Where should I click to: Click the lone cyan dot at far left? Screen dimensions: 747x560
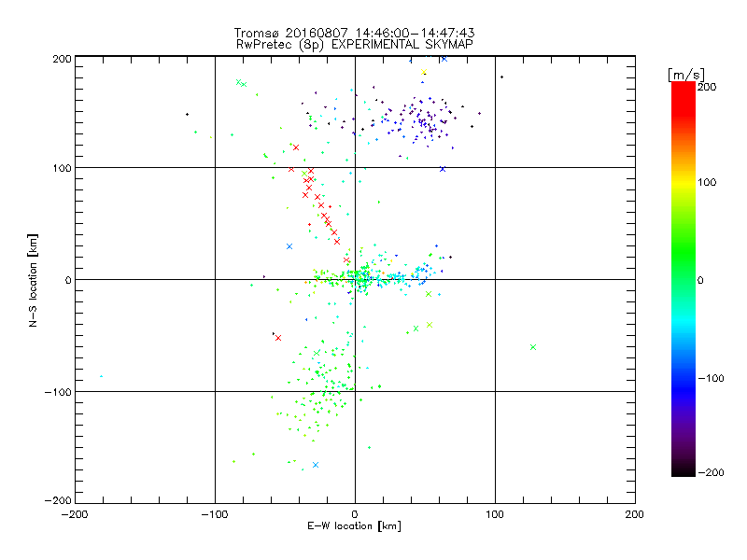pyautogui.click(x=101, y=376)
